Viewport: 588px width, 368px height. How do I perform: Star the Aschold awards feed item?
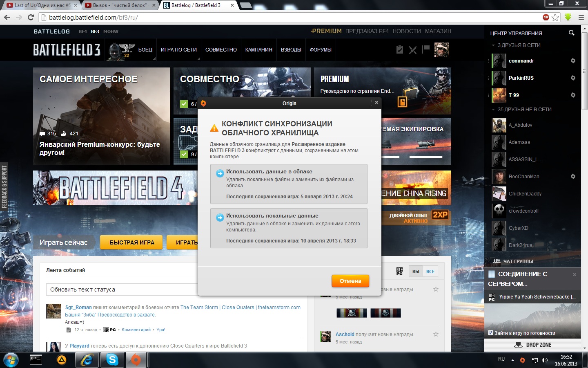tap(436, 334)
